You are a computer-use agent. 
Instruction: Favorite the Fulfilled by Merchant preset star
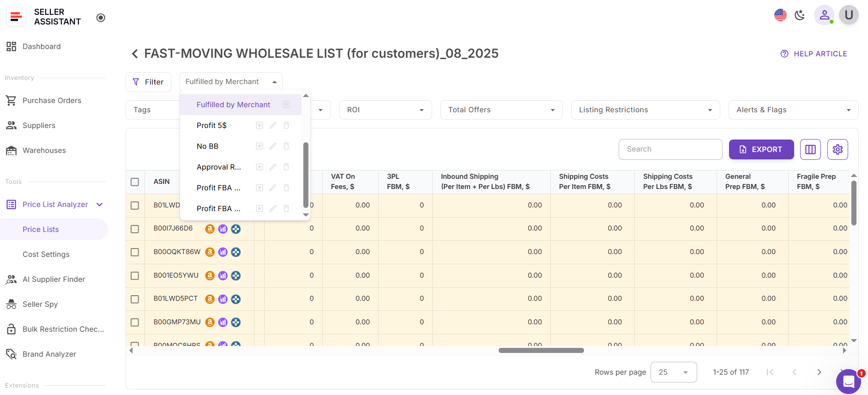click(286, 104)
